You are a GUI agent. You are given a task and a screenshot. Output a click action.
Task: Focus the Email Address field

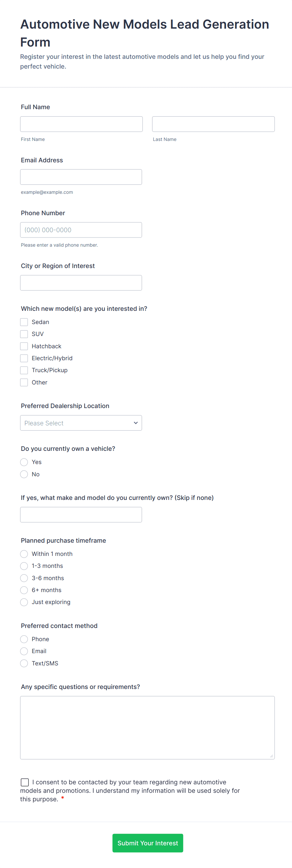[x=81, y=177]
